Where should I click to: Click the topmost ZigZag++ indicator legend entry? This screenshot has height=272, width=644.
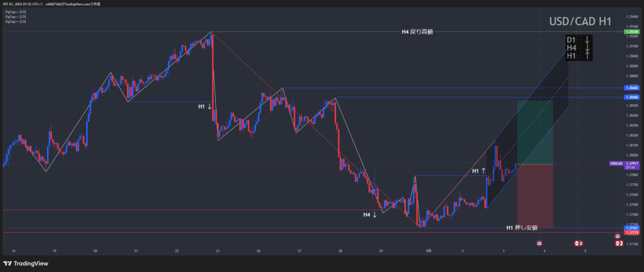coord(15,12)
